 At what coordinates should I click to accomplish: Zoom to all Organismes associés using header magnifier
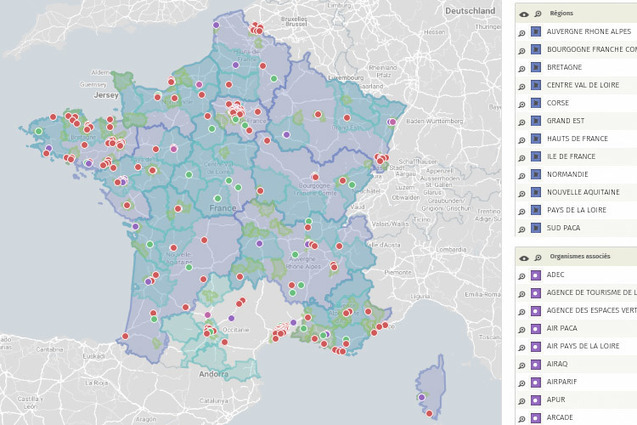click(538, 257)
